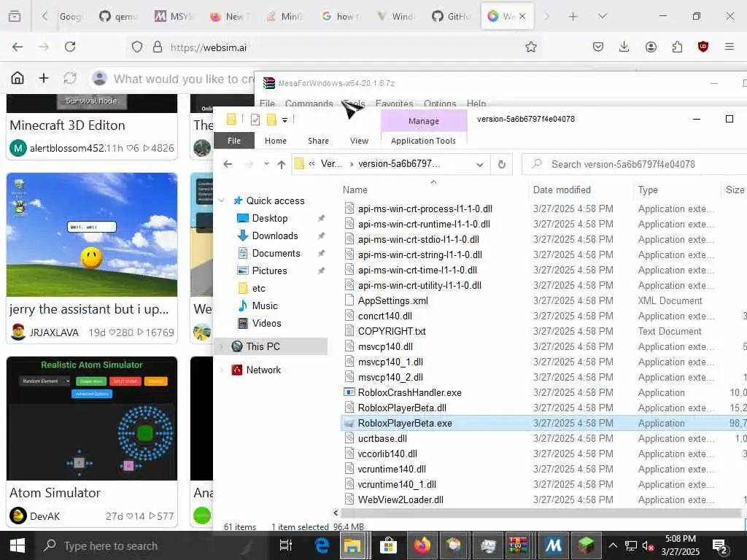This screenshot has width=747, height=560.
Task: Open the list all tabs dropdown
Action: [603, 17]
